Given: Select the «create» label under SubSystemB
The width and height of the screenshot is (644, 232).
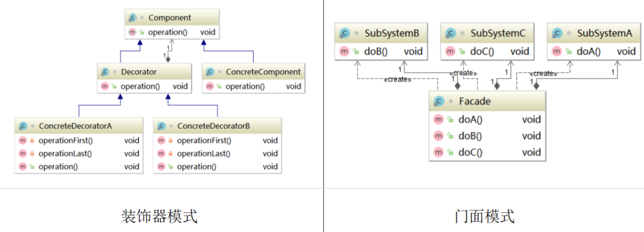Looking at the screenshot, I should [397, 80].
